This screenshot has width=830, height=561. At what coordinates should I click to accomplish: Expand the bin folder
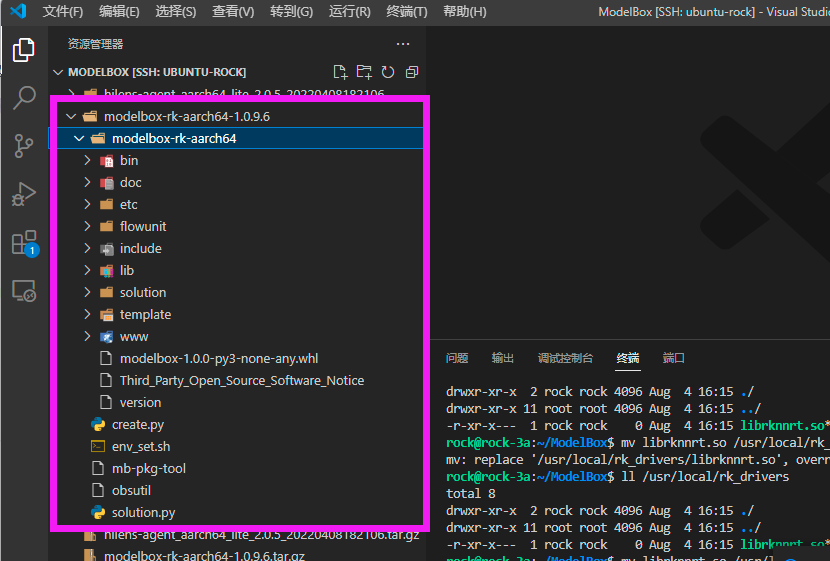click(x=88, y=160)
